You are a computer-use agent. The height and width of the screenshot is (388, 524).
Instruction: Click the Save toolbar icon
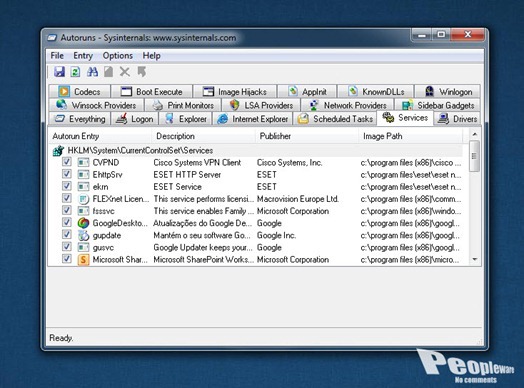pyautogui.click(x=59, y=72)
